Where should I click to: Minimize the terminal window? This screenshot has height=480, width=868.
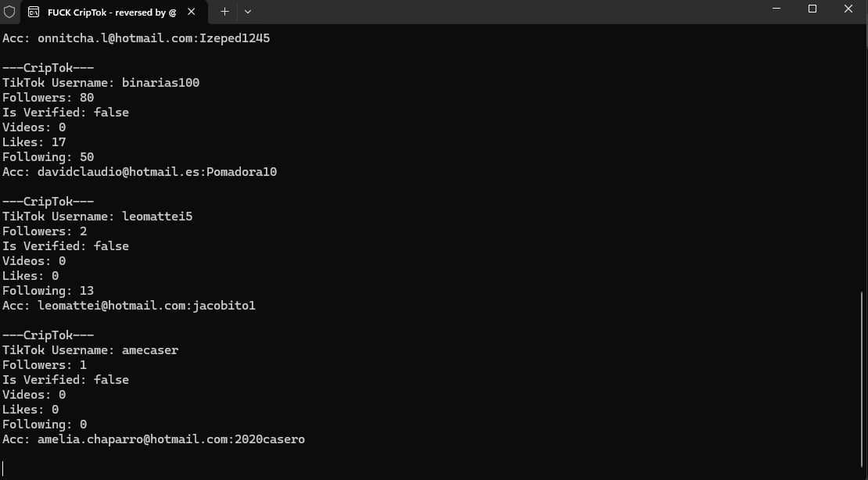[776, 9]
